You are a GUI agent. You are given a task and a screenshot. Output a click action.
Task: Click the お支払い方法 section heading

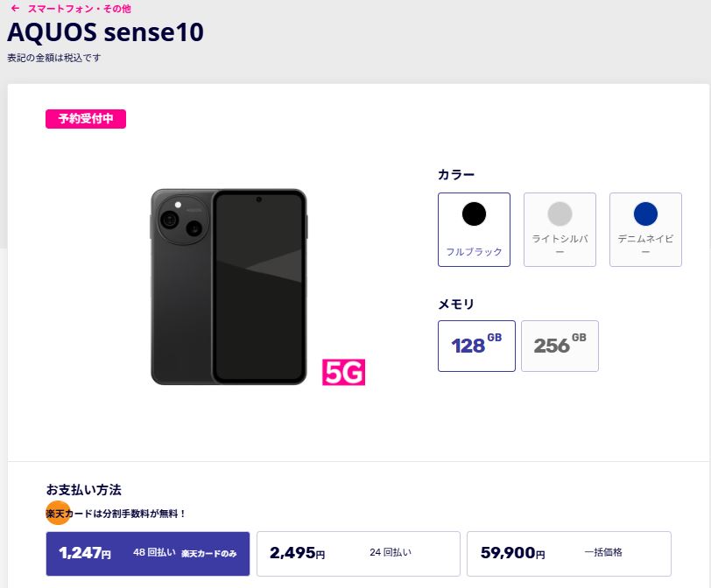(x=83, y=490)
